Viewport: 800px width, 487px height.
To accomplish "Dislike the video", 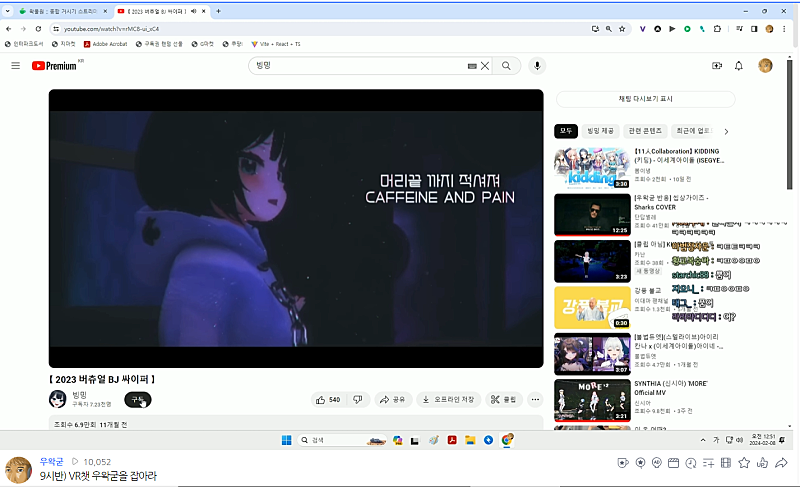I will [358, 400].
